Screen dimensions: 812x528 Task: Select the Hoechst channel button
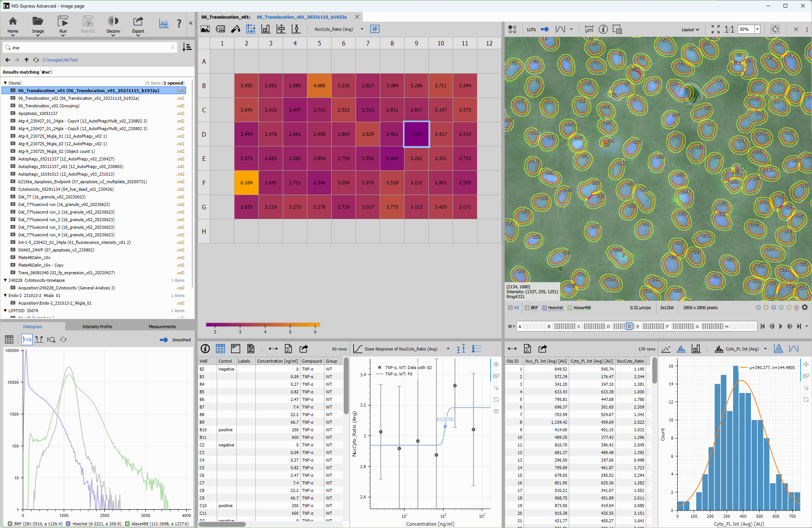tap(552, 308)
